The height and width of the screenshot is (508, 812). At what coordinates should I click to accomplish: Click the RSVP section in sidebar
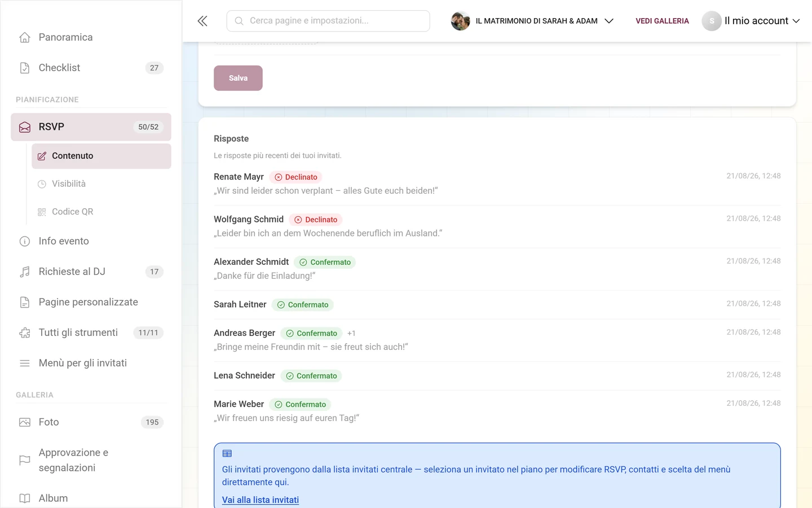(91, 127)
